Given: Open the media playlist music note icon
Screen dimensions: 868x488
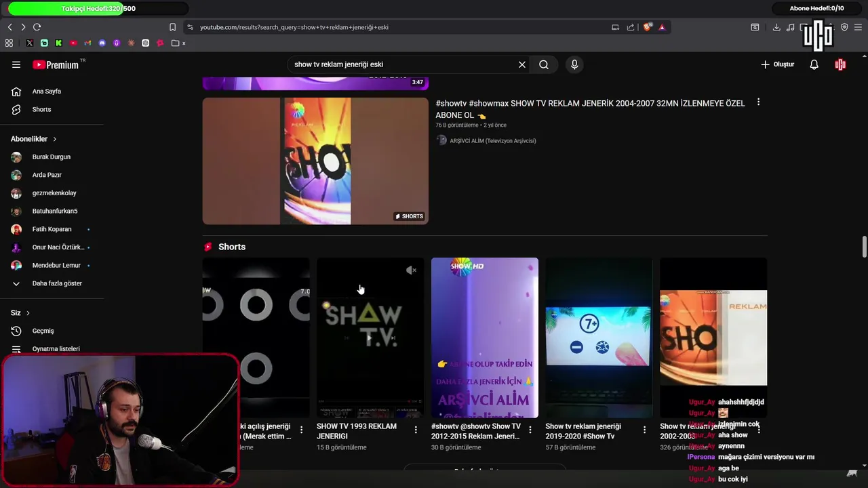Looking at the screenshot, I should point(791,27).
